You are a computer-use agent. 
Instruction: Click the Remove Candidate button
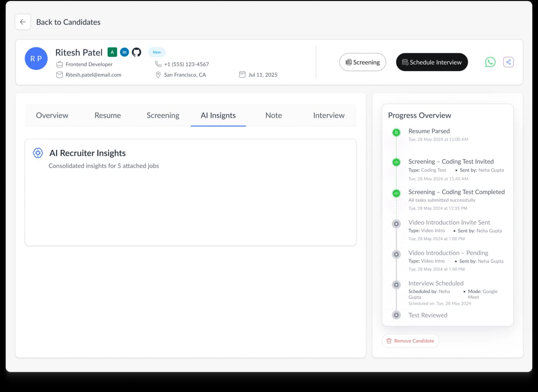[x=410, y=341]
